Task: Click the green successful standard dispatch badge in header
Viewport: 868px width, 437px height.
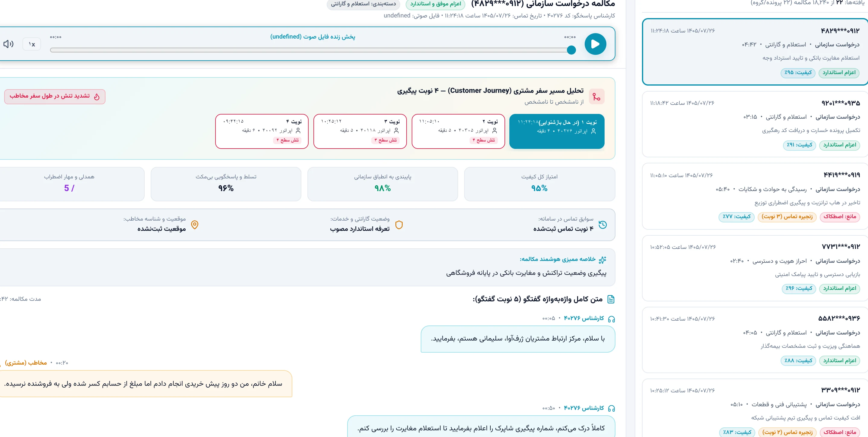Action: coord(435,4)
